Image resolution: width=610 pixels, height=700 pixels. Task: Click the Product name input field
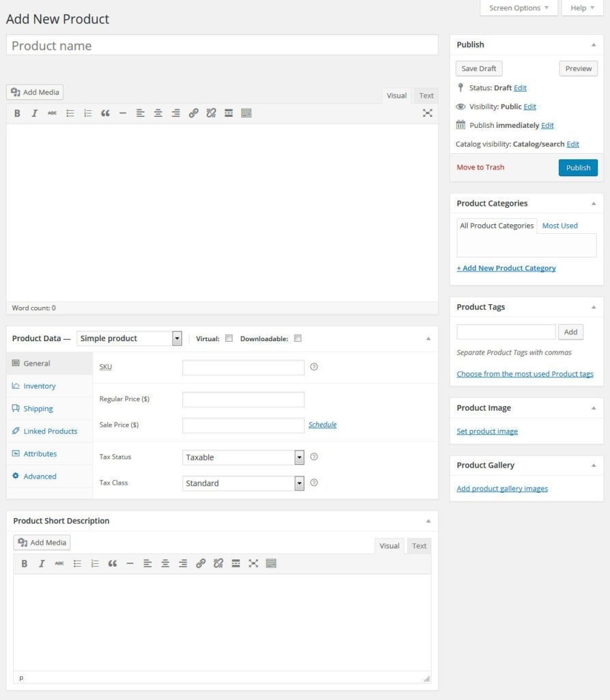click(222, 46)
